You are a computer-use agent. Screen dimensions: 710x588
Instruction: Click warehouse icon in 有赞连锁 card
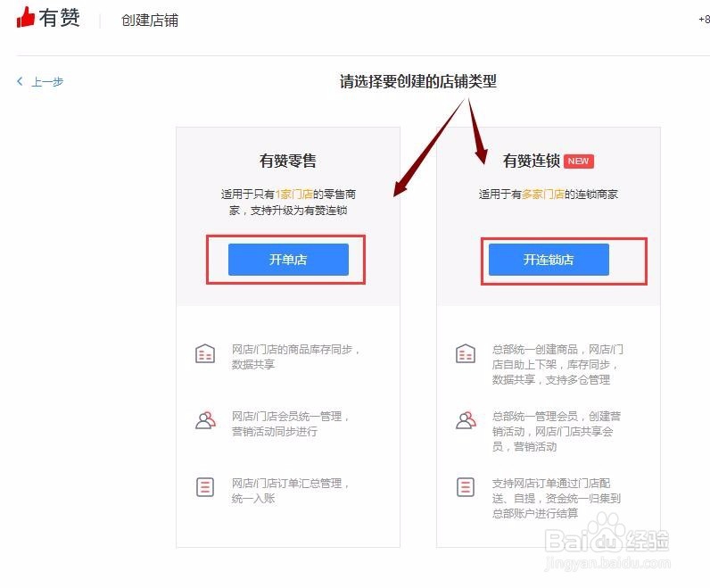(x=465, y=354)
